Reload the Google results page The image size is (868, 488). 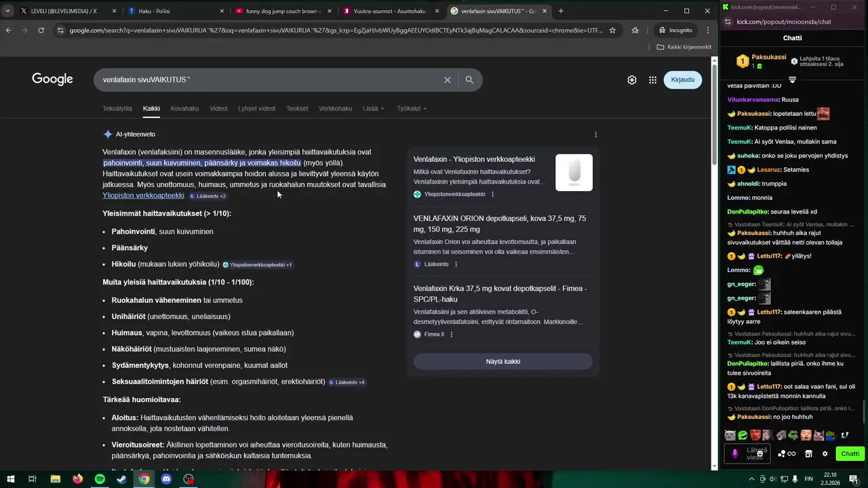pyautogui.click(x=41, y=30)
